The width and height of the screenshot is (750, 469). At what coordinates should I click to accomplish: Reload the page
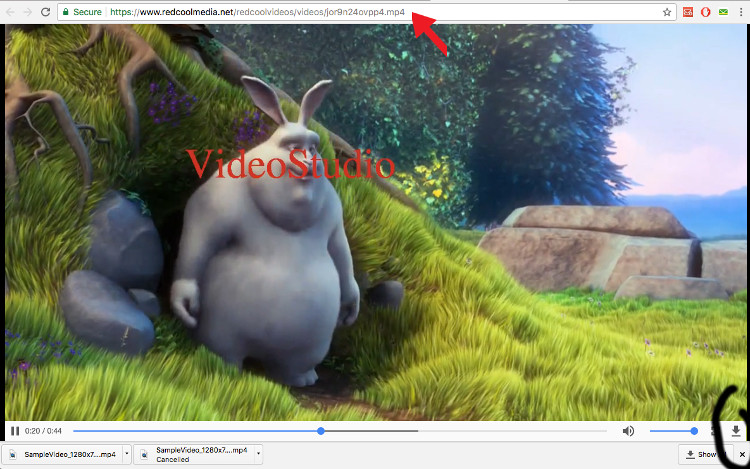click(x=45, y=12)
